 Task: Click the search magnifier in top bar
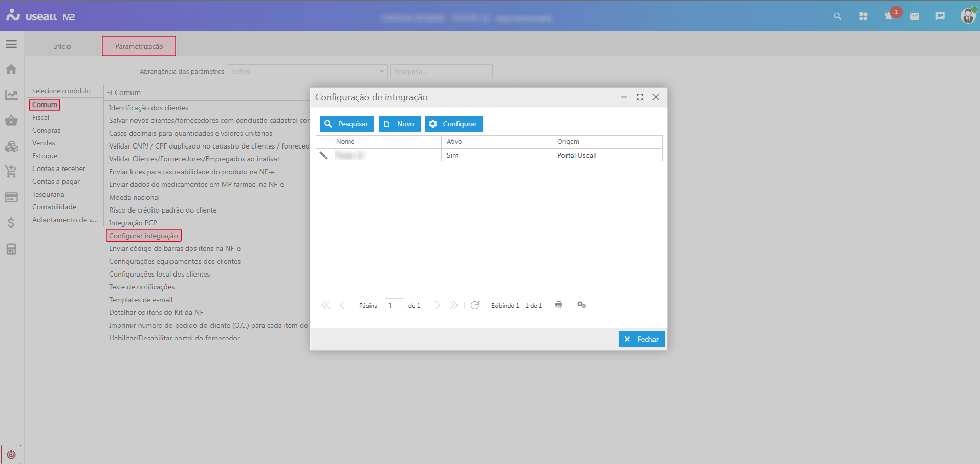[838, 16]
